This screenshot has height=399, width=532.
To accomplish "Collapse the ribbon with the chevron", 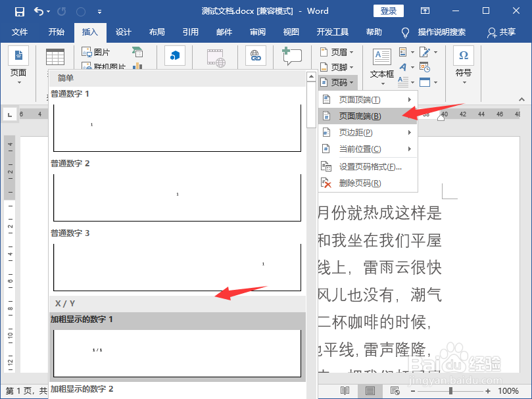I will (521, 99).
